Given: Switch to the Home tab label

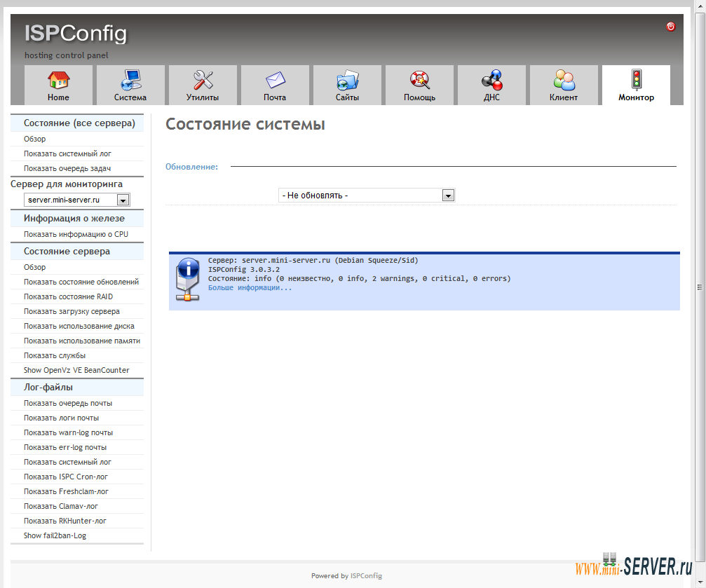Looking at the screenshot, I should point(58,97).
